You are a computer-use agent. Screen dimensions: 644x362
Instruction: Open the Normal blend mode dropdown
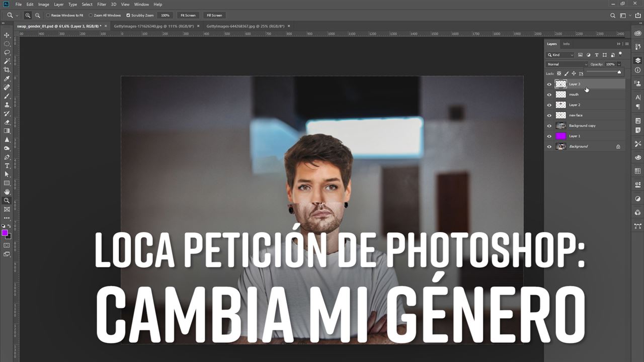[567, 64]
